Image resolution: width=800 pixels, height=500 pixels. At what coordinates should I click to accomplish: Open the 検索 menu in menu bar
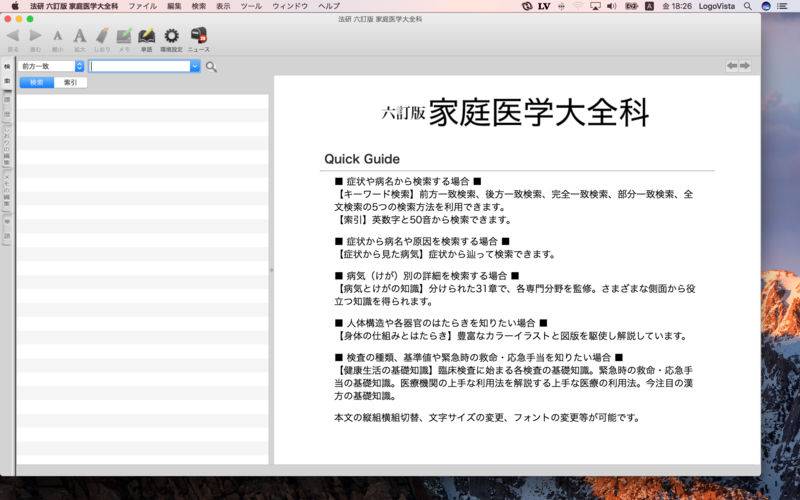(198, 6)
